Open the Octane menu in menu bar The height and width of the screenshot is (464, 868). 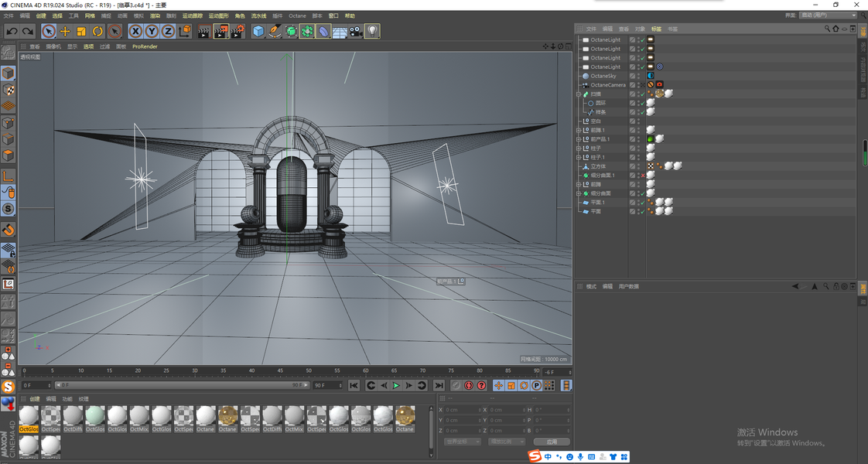(x=297, y=15)
